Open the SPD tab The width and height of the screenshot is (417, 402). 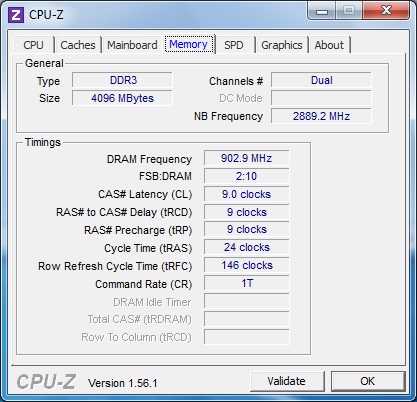[x=234, y=45]
